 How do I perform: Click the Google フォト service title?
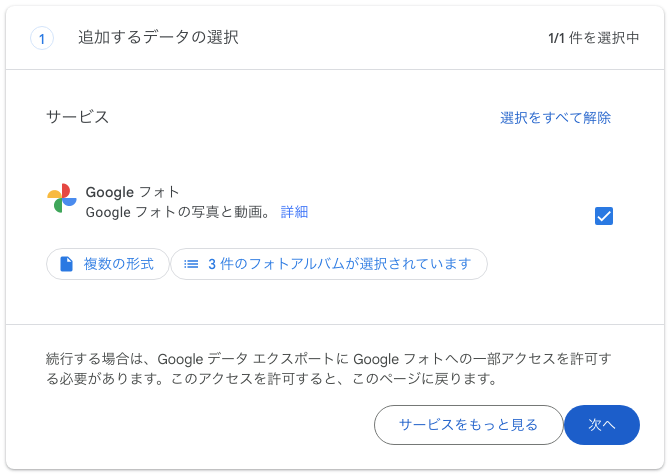(x=132, y=192)
